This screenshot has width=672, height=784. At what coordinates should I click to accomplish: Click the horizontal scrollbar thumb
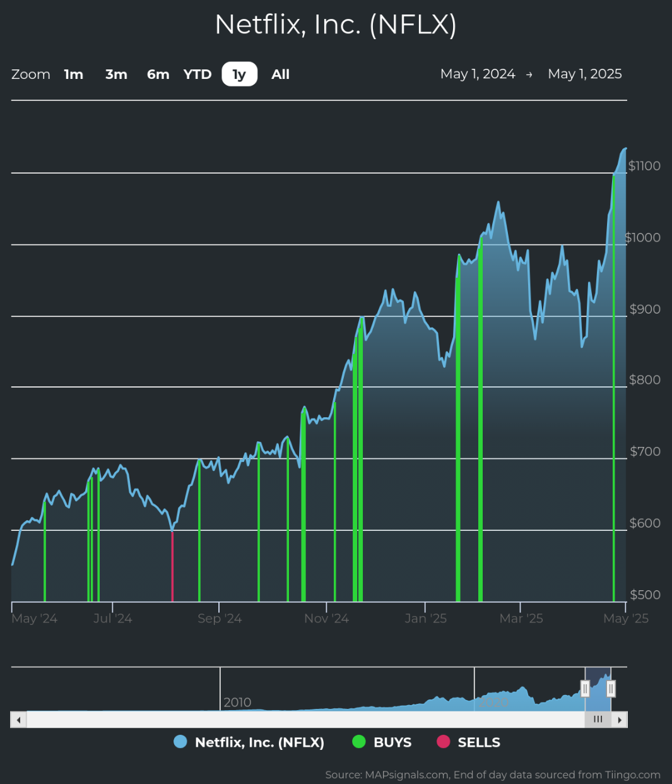[598, 720]
